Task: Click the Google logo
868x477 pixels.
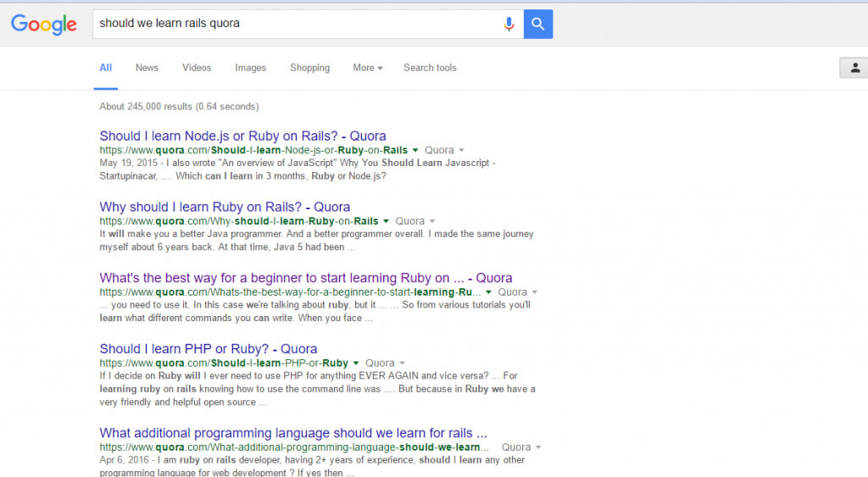Action: (44, 25)
